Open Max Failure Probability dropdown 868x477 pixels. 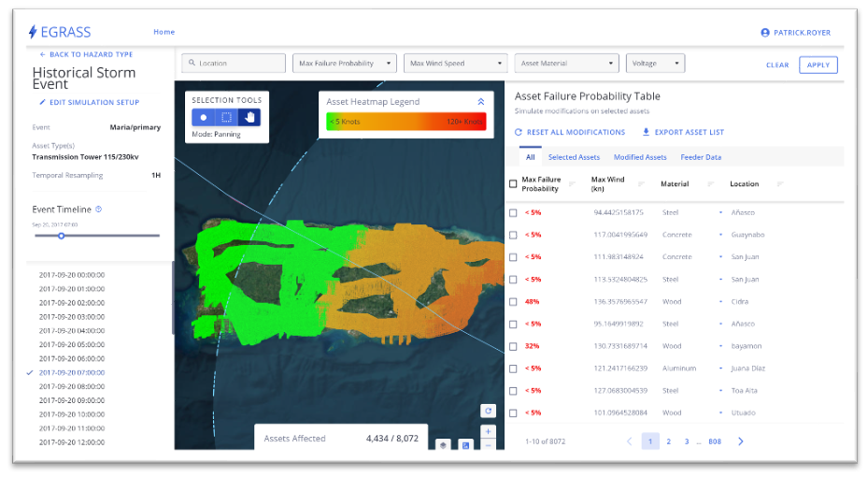(345, 64)
